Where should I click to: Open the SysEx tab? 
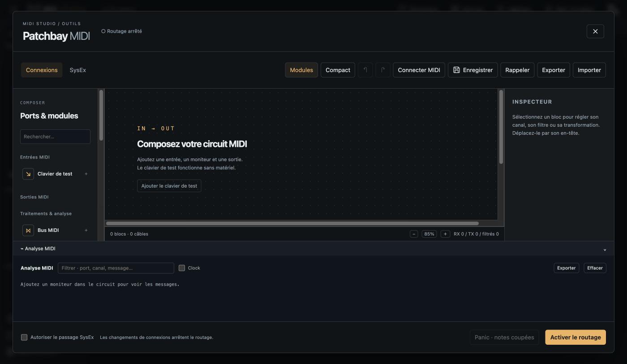click(78, 70)
